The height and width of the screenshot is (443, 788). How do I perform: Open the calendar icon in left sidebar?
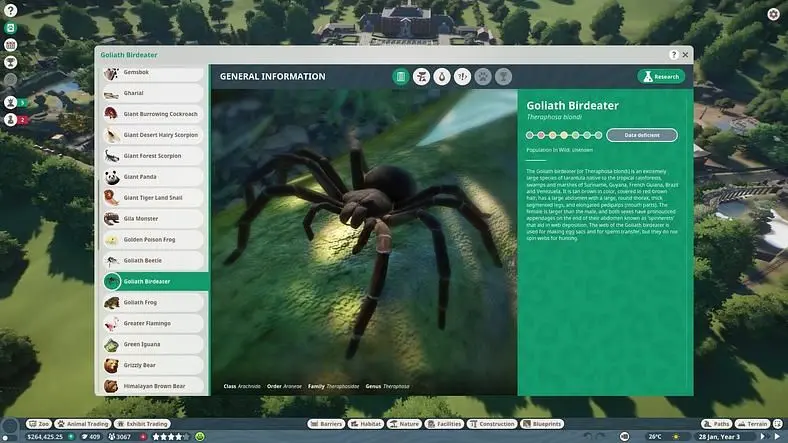(x=10, y=45)
